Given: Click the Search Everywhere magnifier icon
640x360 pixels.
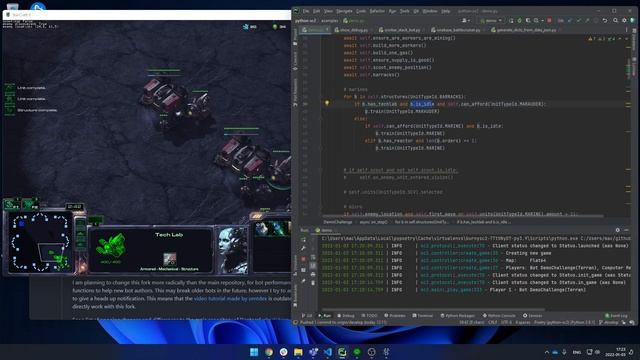Looking at the screenshot, I should click(x=616, y=20).
